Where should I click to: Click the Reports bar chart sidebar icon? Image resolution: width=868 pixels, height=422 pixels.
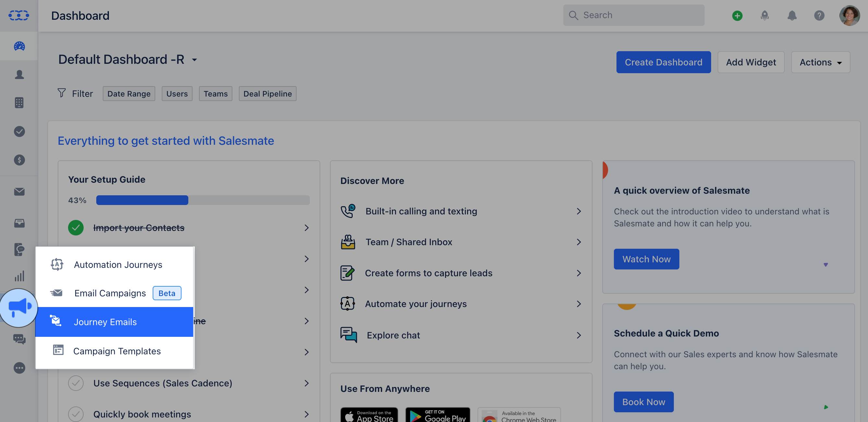(x=19, y=276)
